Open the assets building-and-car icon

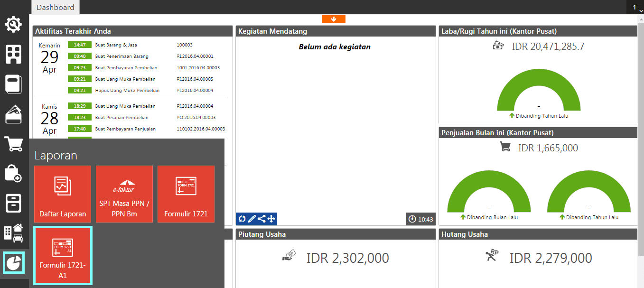[13, 232]
